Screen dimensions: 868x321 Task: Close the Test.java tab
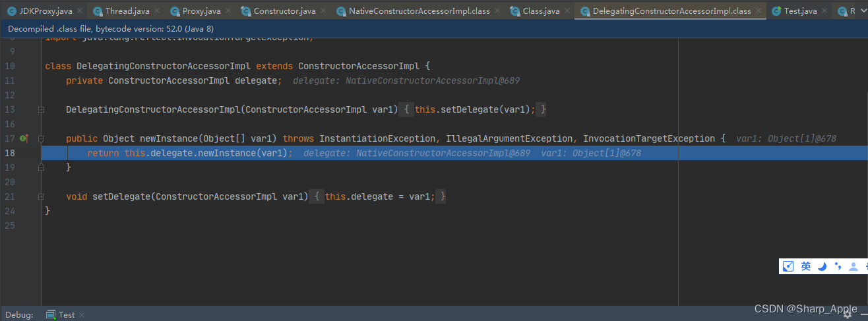click(x=824, y=11)
